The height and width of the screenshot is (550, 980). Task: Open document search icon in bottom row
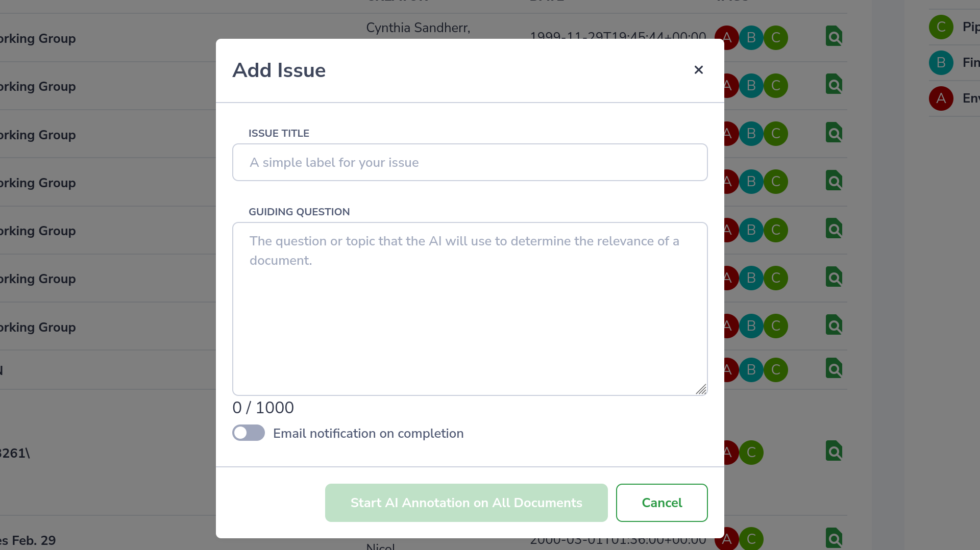pyautogui.click(x=834, y=538)
